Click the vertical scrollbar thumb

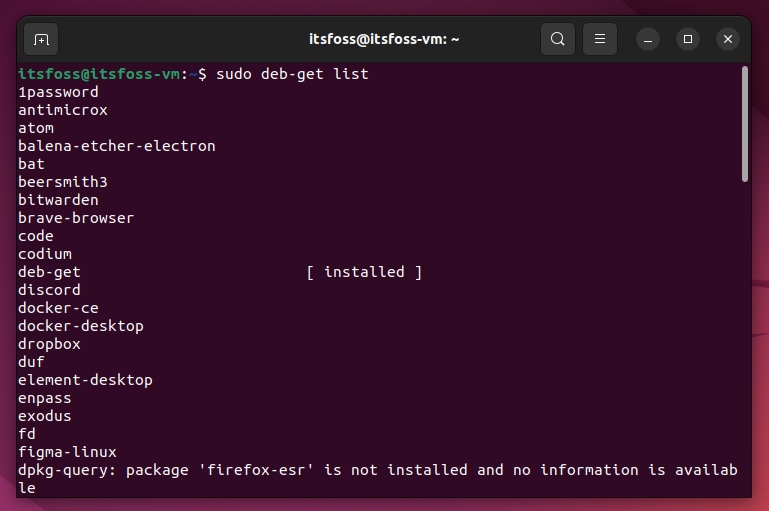click(745, 125)
